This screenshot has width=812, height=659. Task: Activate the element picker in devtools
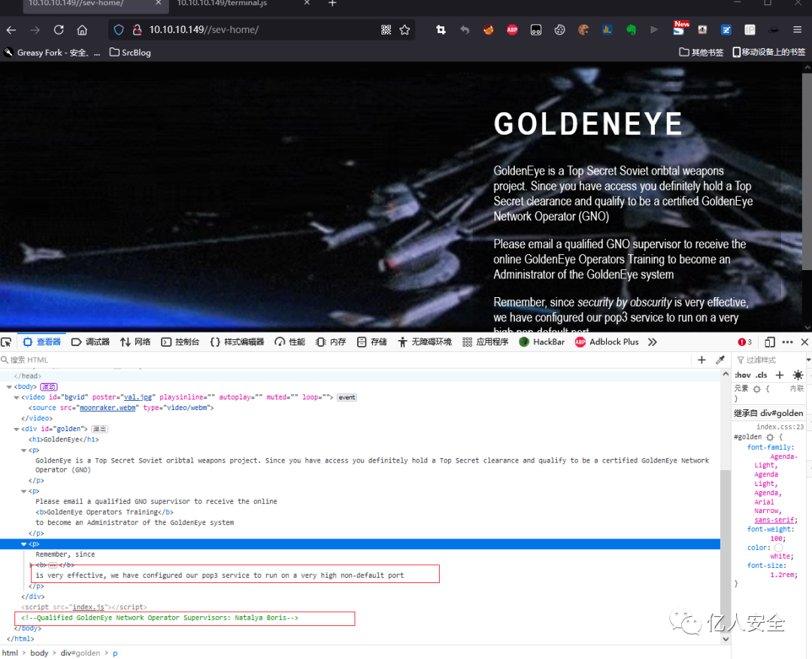pos(6,342)
